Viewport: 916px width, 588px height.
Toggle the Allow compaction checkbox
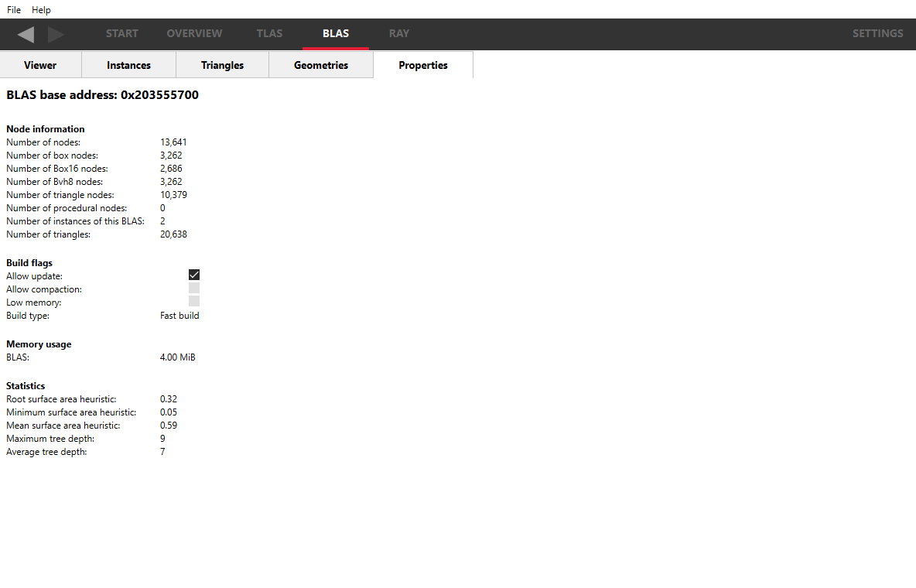coord(194,288)
